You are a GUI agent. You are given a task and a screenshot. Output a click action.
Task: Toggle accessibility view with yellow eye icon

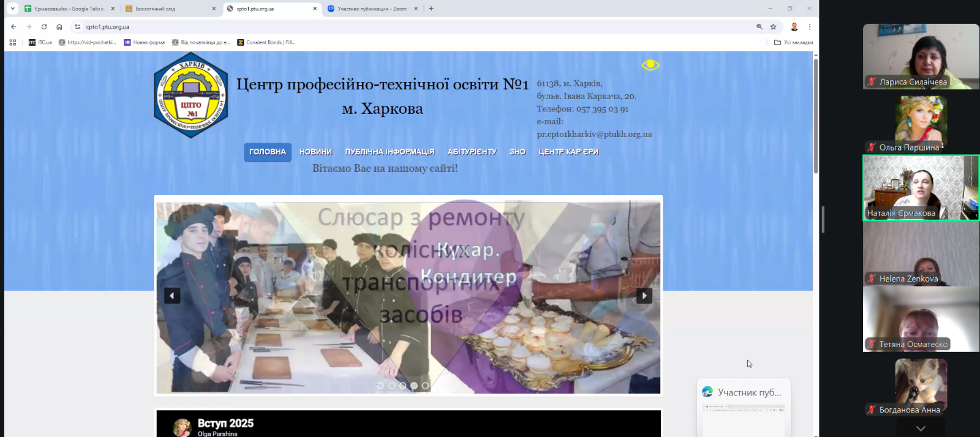(x=650, y=65)
